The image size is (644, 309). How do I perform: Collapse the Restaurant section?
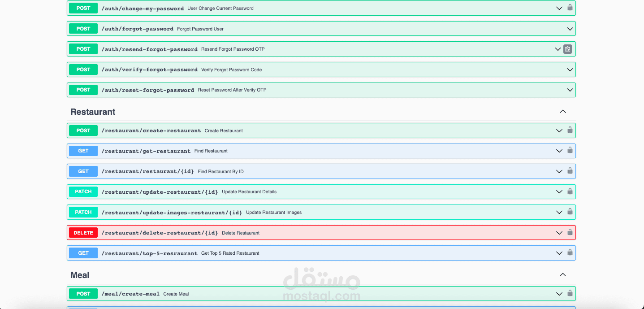click(x=563, y=111)
